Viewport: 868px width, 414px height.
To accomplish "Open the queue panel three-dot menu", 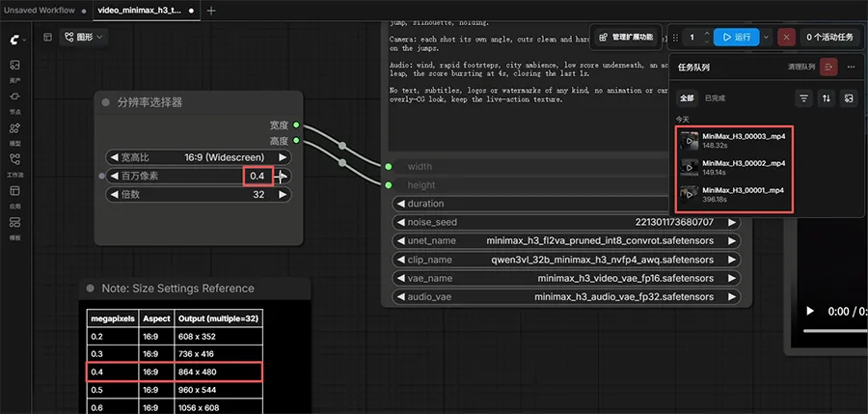I will tap(851, 67).
